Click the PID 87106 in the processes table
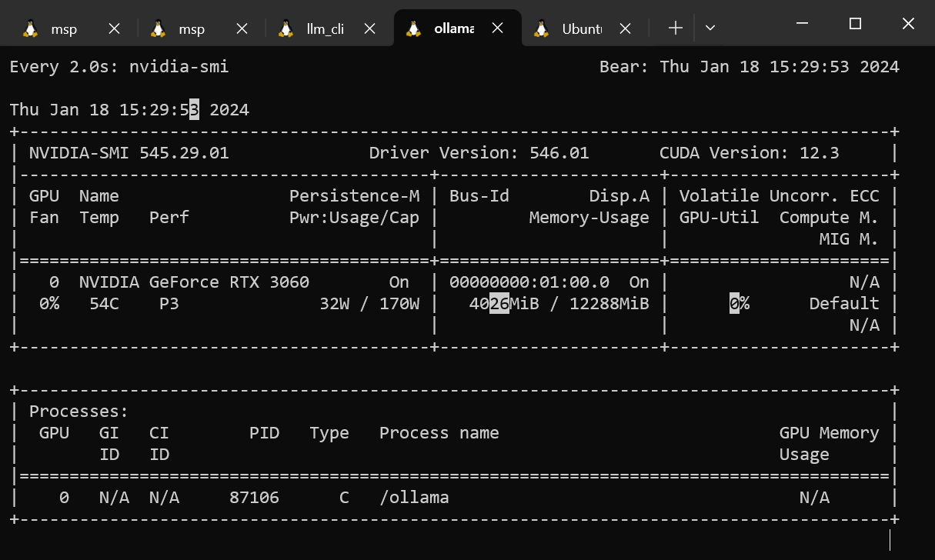The image size is (935, 560). click(x=254, y=498)
